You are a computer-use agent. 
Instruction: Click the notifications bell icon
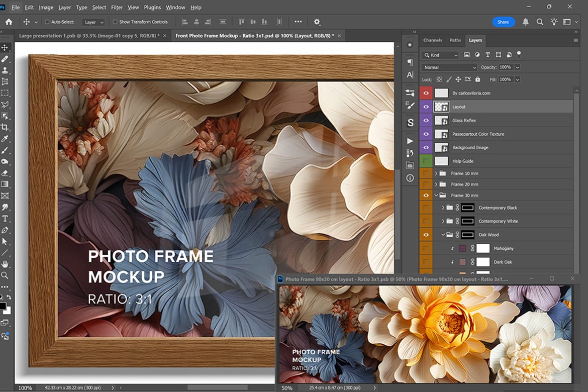tap(526, 22)
